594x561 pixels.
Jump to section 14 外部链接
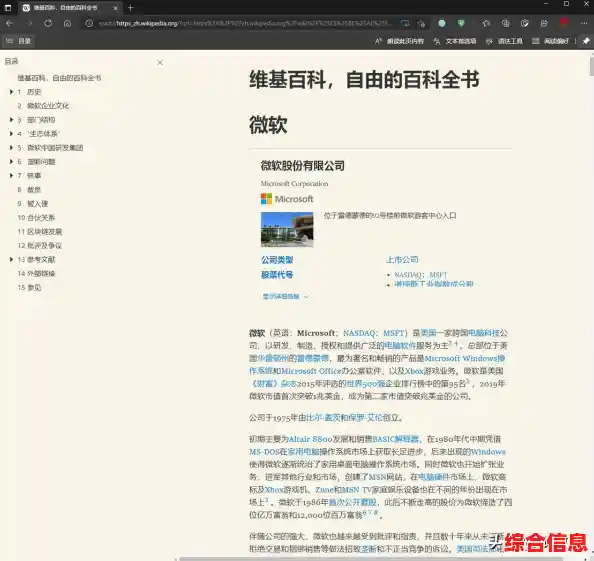(36, 273)
